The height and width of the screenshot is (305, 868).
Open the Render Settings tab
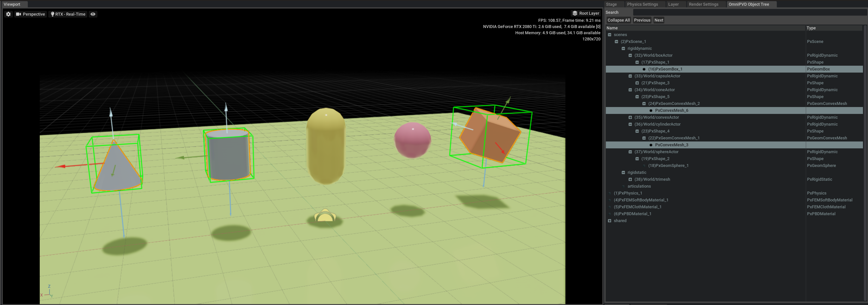tap(703, 4)
